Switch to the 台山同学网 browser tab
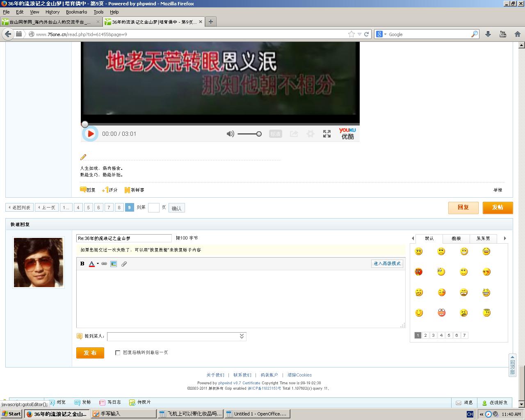525x420 pixels. click(x=50, y=22)
